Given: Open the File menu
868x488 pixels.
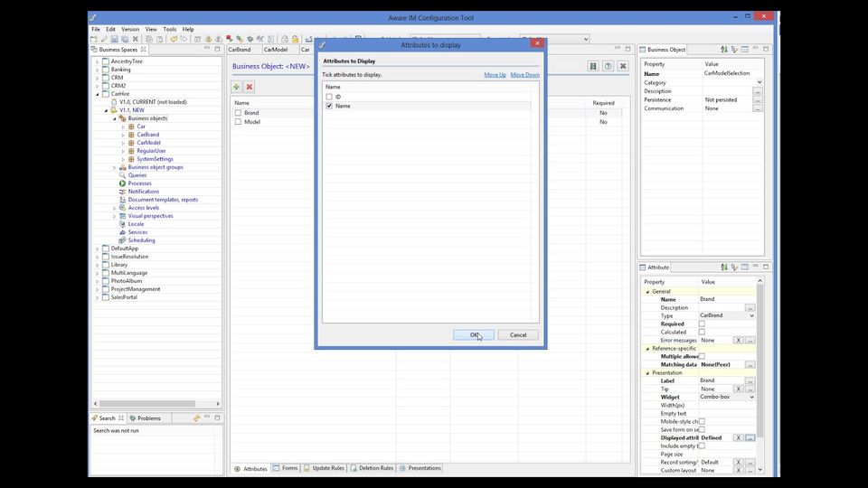Looking at the screenshot, I should [96, 29].
